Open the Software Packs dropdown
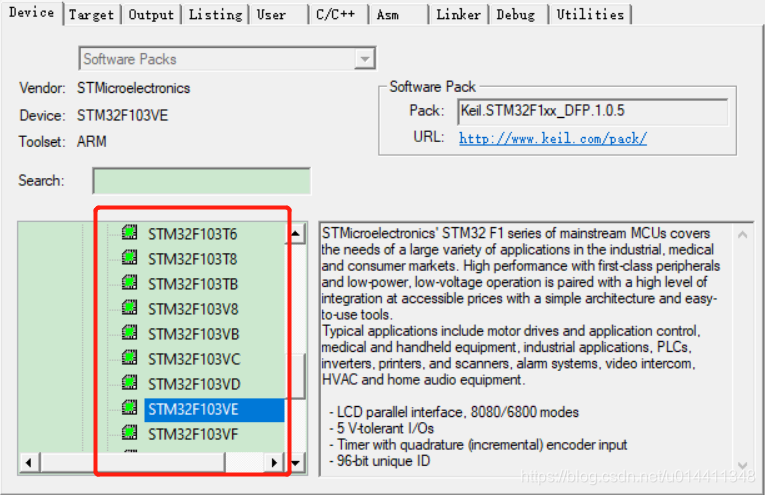Viewport: 765px width, 495px height. click(364, 59)
